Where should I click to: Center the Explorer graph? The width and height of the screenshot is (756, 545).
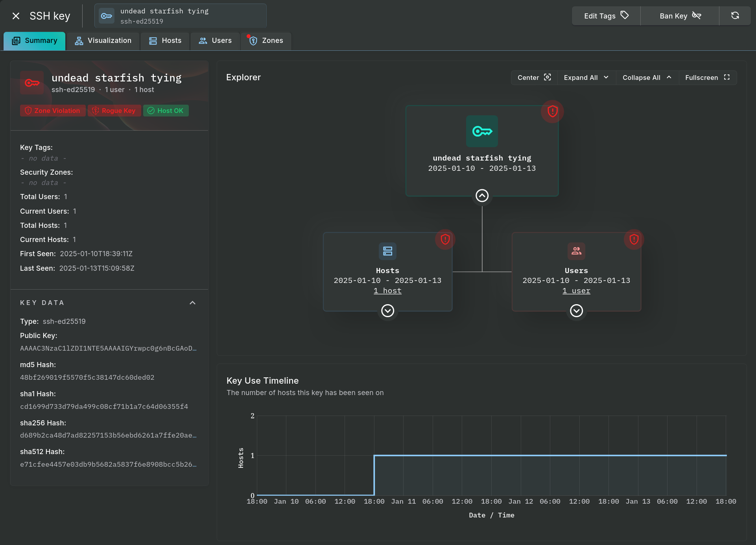[534, 78]
